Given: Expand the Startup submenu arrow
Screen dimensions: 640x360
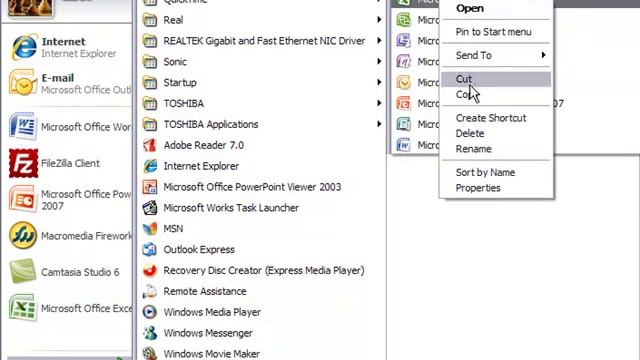Looking at the screenshot, I should click(379, 82).
